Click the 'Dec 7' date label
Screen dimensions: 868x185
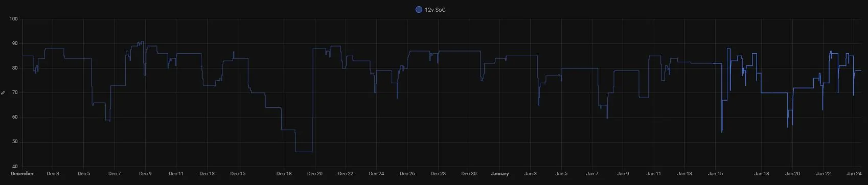pyautogui.click(x=115, y=174)
